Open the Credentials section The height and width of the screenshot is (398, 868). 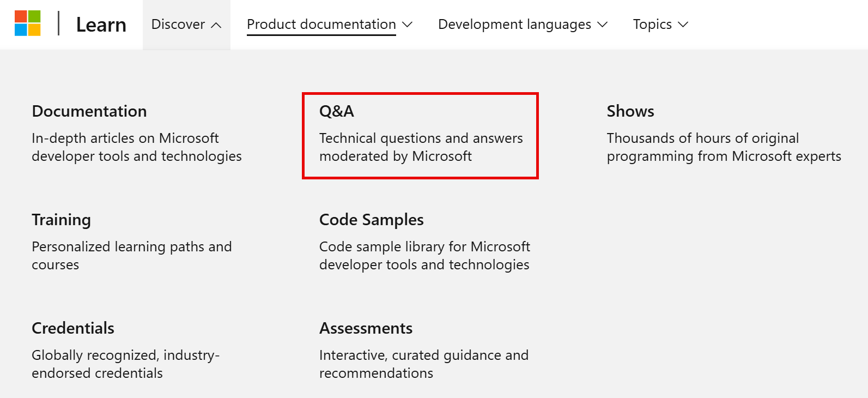(72, 328)
